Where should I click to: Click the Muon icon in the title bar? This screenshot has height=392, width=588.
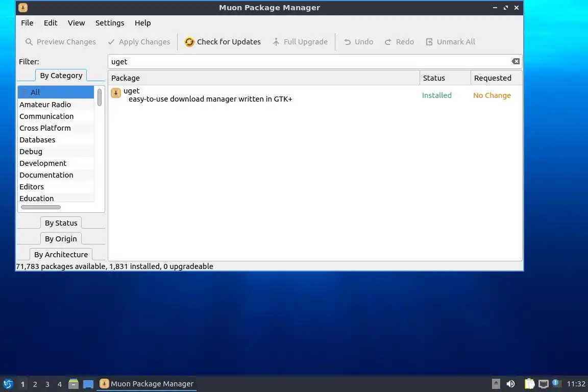click(23, 8)
